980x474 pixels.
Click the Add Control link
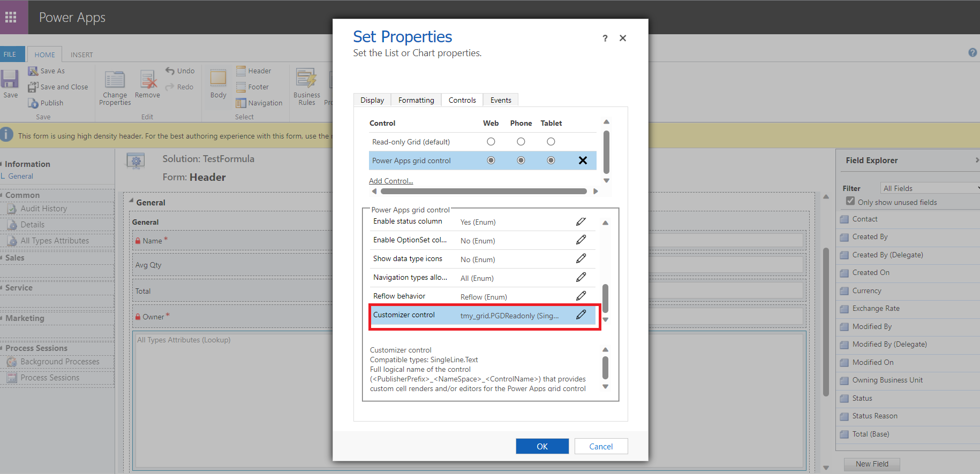pos(391,181)
